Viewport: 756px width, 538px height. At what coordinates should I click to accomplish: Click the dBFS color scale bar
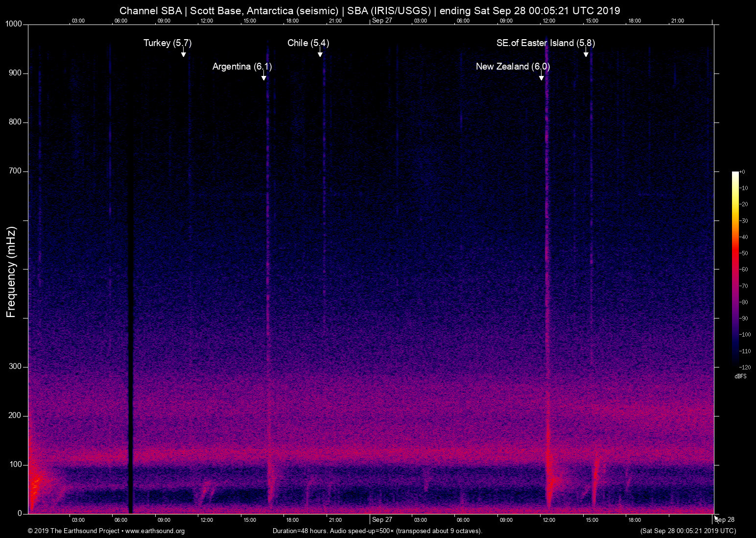[735, 269]
